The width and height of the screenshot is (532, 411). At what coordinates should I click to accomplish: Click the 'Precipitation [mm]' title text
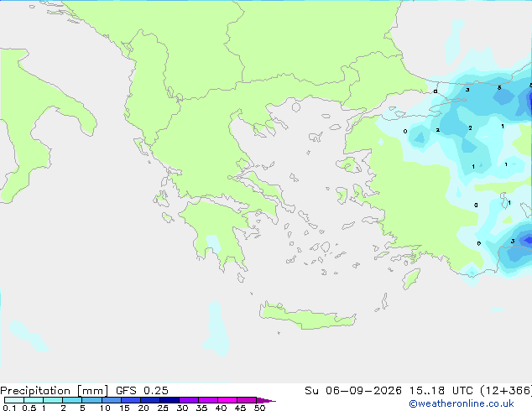pos(54,391)
